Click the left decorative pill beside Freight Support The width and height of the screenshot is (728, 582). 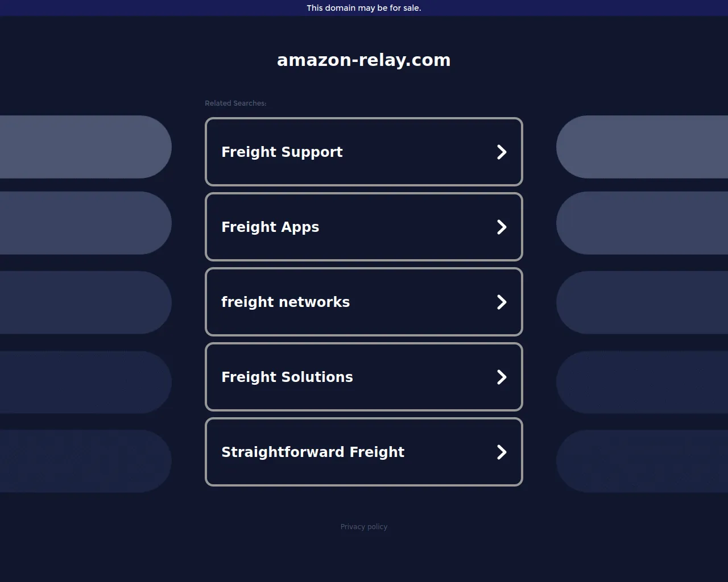coord(85,147)
